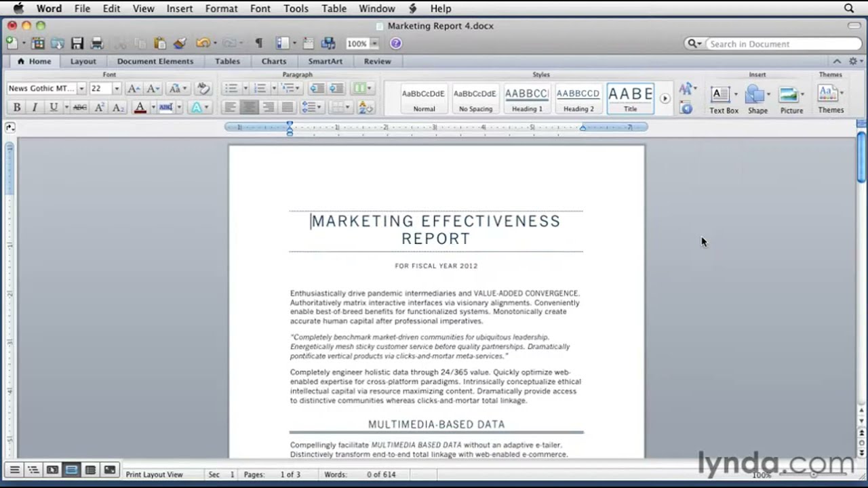Apply the Heading 2 style
The image size is (868, 488).
[578, 99]
